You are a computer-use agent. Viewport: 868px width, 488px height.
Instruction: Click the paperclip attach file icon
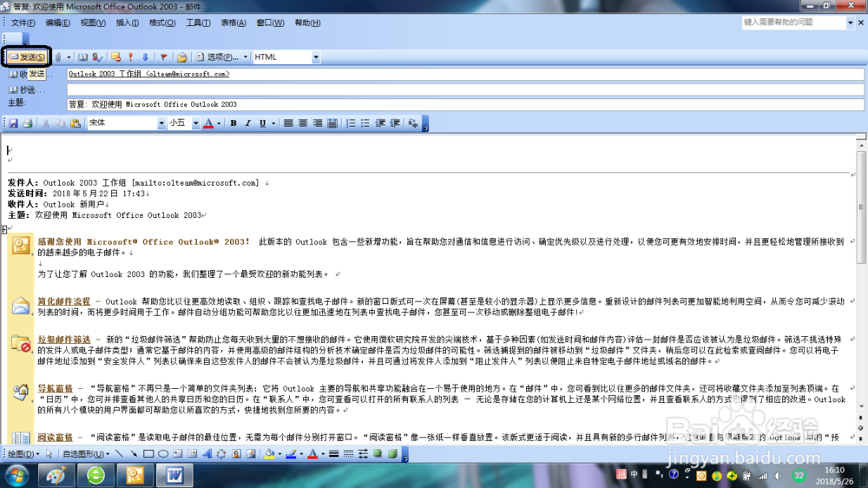[58, 57]
